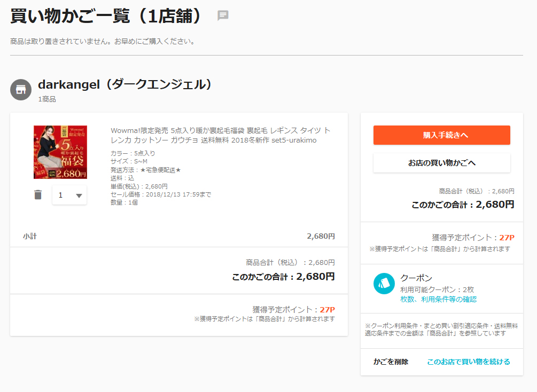Image resolution: width=537 pixels, height=392 pixels.
Task: Click the このかごの合計 total in the sidebar
Action: click(463, 205)
